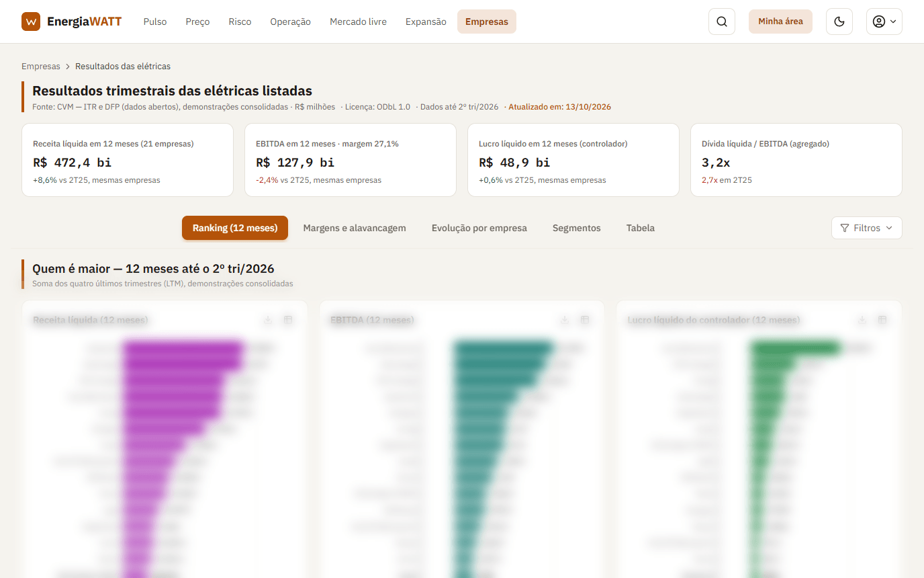Open the user account menu
Viewport: 924px width, 578px height.
pos(884,22)
